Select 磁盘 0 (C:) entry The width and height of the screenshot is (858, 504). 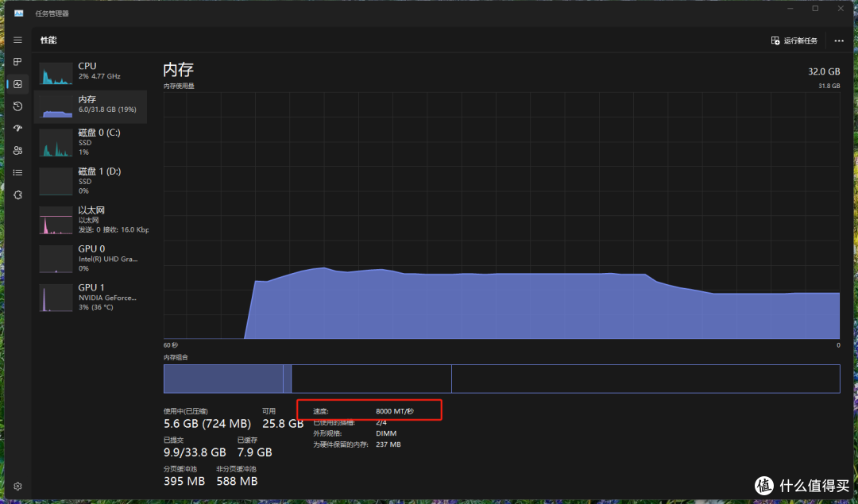(x=91, y=142)
